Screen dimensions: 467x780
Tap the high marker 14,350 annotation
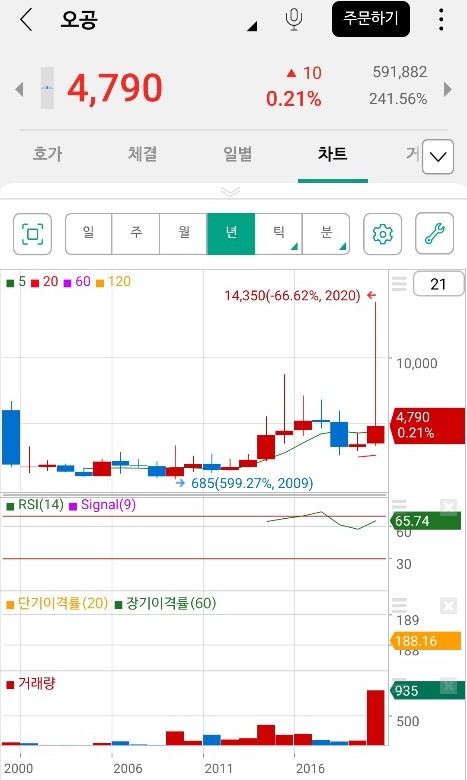click(300, 295)
